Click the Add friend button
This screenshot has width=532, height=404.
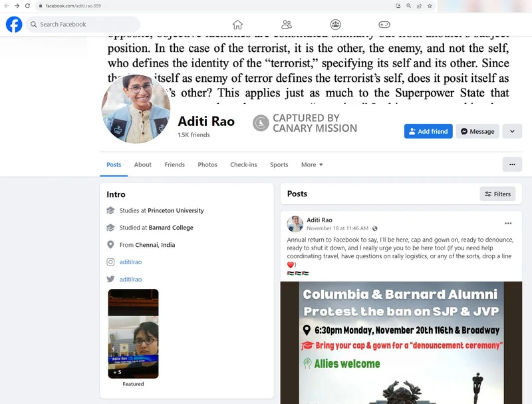(428, 131)
